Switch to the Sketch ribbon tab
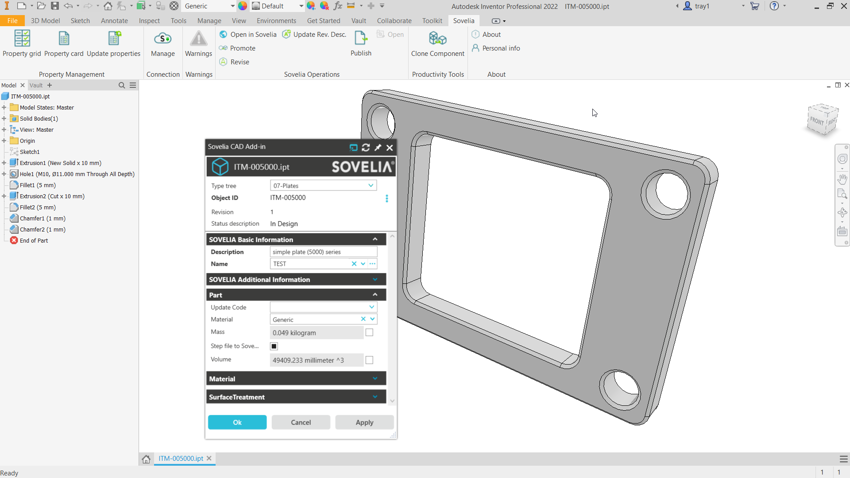The width and height of the screenshot is (850, 478). [80, 21]
